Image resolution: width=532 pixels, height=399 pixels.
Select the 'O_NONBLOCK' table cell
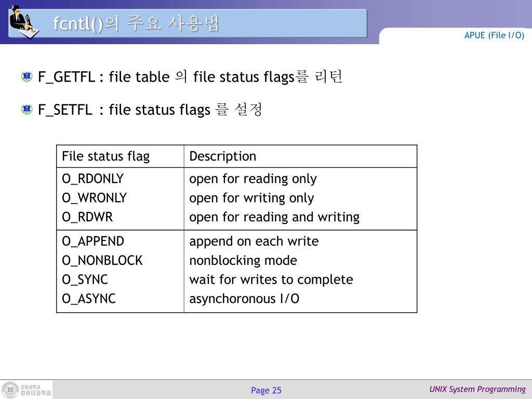click(x=102, y=260)
